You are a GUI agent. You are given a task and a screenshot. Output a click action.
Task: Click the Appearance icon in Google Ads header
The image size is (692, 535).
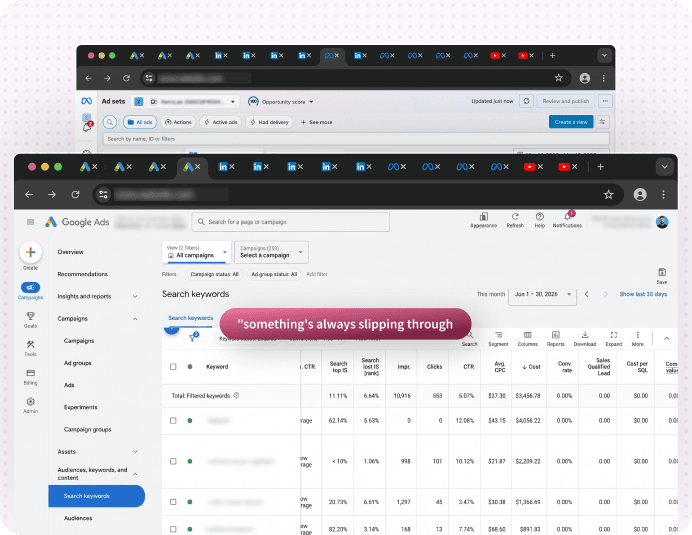click(x=484, y=216)
